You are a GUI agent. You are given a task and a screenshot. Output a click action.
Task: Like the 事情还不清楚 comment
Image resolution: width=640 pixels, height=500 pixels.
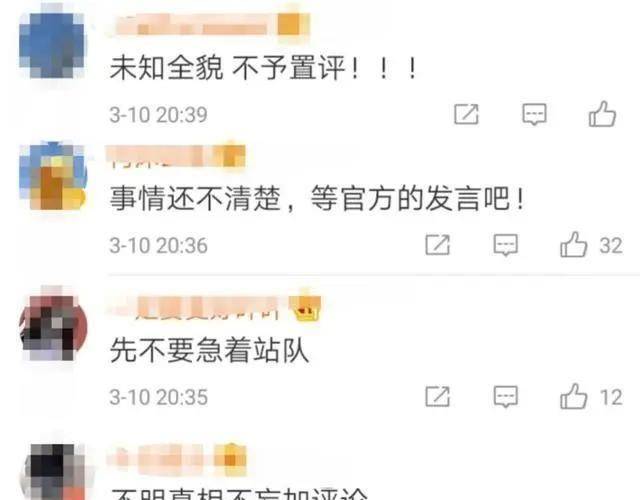coord(573,245)
